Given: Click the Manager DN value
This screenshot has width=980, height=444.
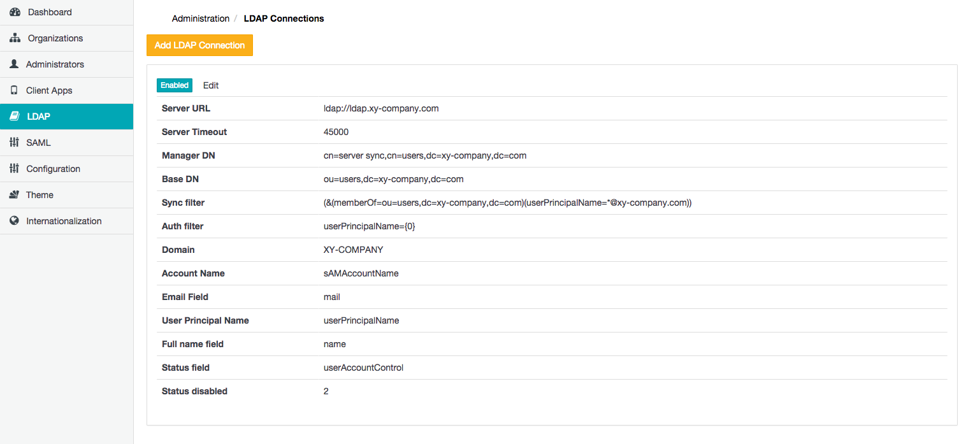Looking at the screenshot, I should click(x=425, y=155).
